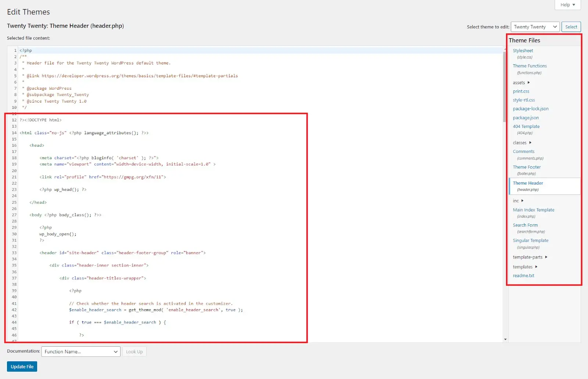Expand the template-parts folder
This screenshot has height=379, width=588.
527,257
